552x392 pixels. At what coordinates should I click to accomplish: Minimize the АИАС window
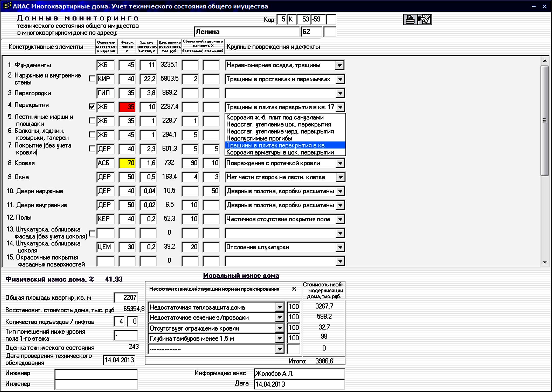tap(534, 6)
